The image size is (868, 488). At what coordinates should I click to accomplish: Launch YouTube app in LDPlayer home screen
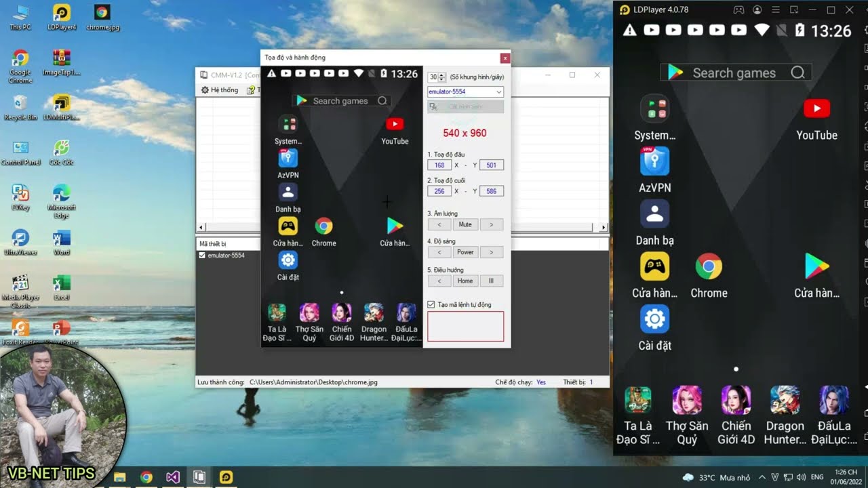[816, 117]
